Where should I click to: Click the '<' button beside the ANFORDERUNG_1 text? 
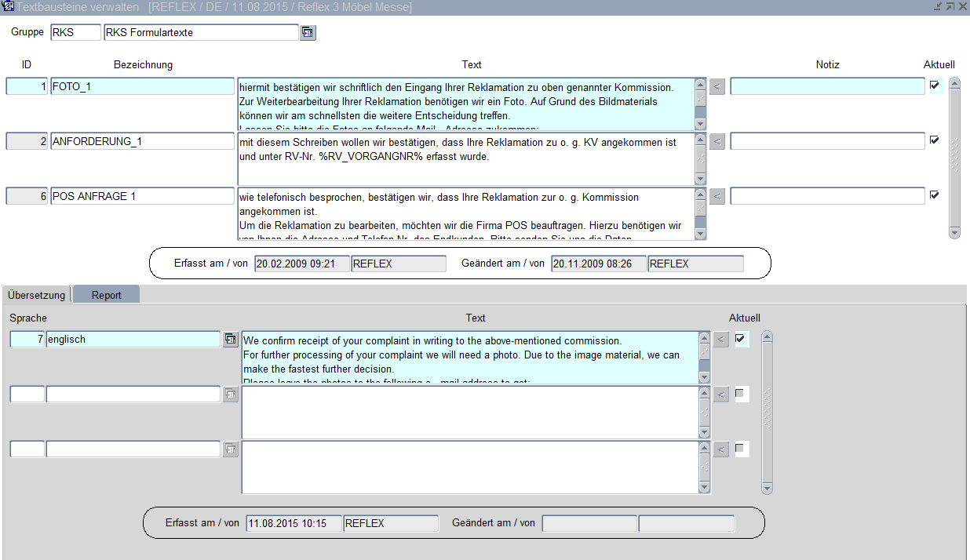coord(717,141)
